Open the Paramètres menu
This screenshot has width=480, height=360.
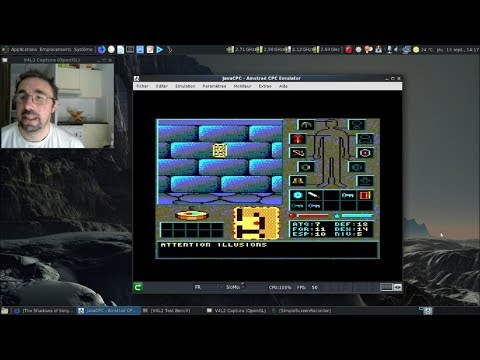point(214,86)
